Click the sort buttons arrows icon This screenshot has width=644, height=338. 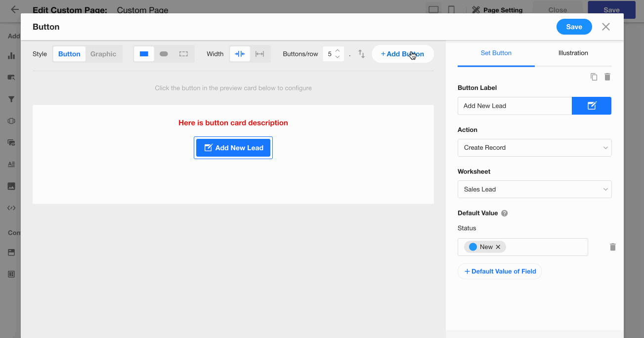pos(361,54)
